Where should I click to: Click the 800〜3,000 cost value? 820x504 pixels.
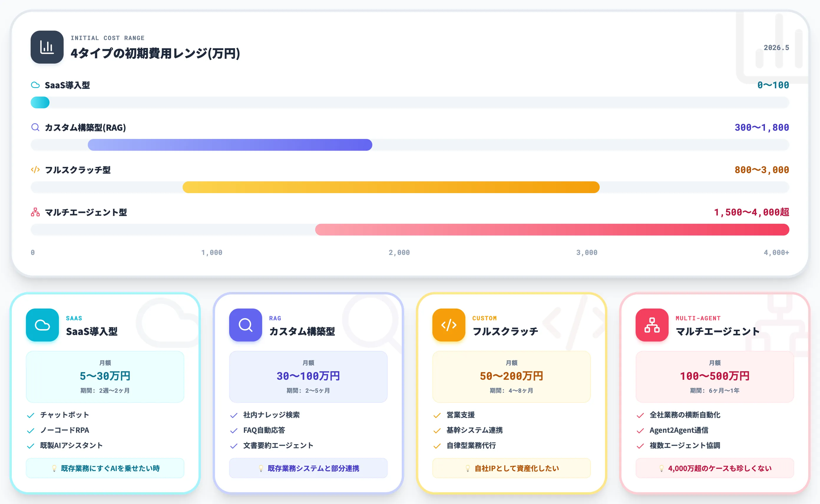pyautogui.click(x=762, y=170)
